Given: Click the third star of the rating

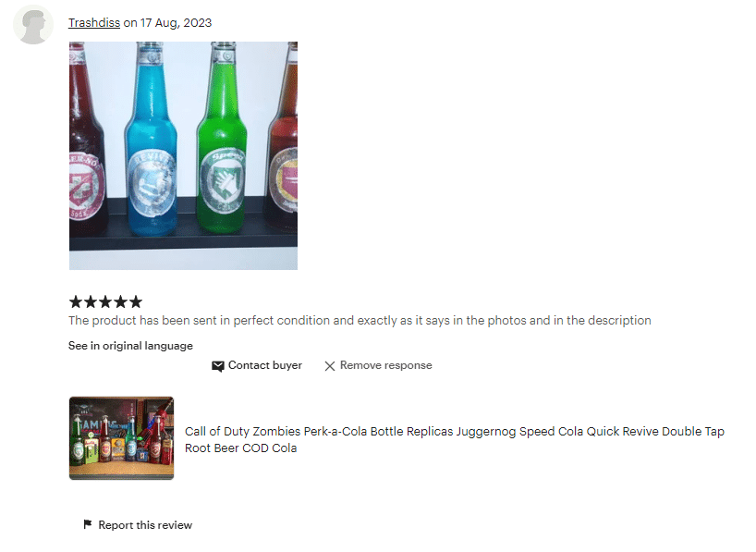Looking at the screenshot, I should pyautogui.click(x=105, y=302).
